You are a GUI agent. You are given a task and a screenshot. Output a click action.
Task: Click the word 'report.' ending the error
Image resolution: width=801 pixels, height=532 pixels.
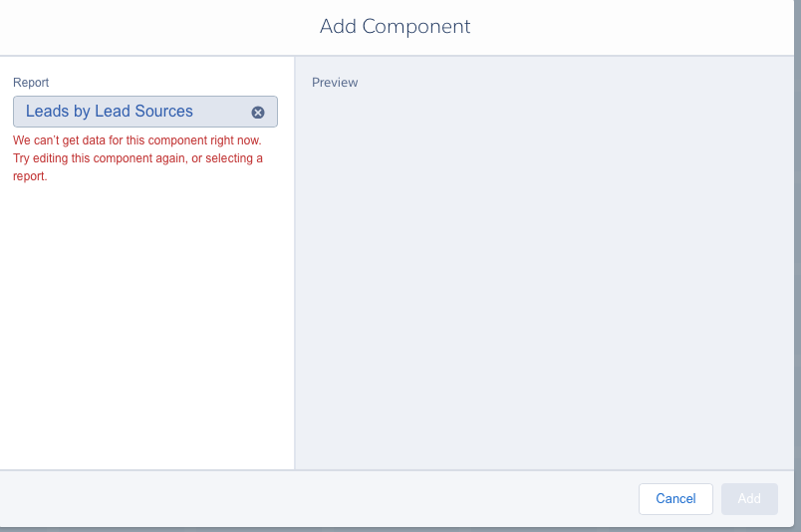pos(30,176)
